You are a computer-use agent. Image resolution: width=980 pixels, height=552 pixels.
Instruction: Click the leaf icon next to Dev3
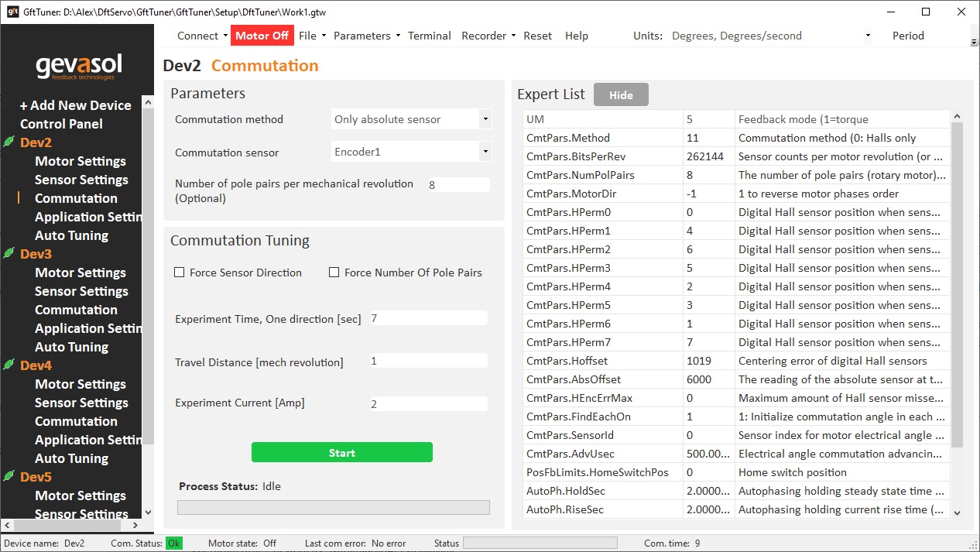[9, 253]
